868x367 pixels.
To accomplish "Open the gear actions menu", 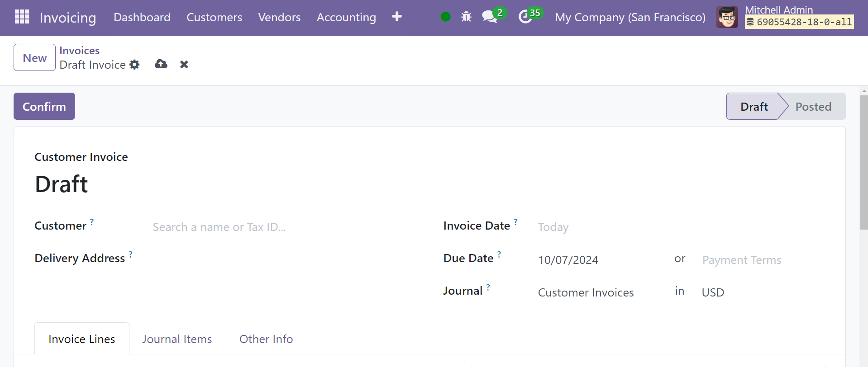I will coord(134,65).
